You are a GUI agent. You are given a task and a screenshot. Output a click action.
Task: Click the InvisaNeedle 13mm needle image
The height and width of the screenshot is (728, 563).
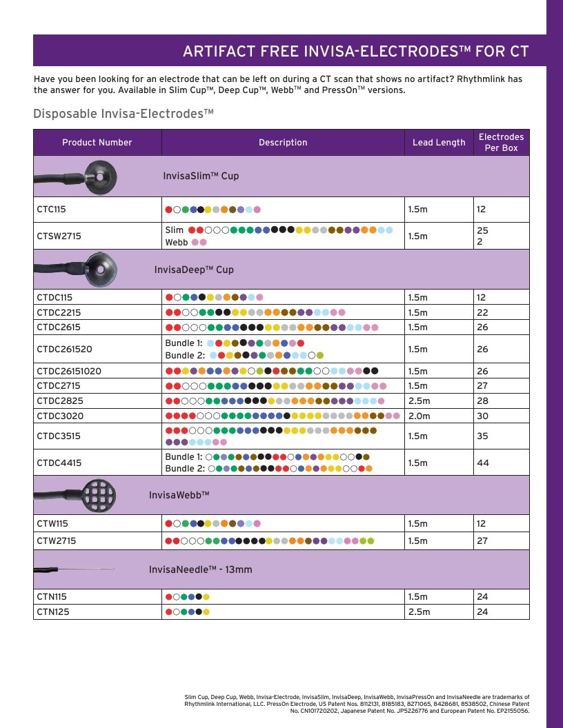click(x=75, y=569)
